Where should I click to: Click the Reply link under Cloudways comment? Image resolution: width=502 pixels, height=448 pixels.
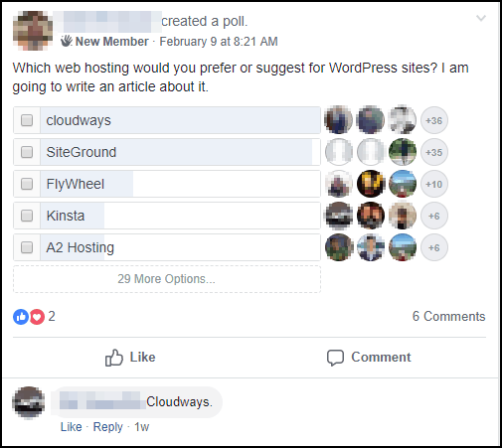pyautogui.click(x=108, y=427)
